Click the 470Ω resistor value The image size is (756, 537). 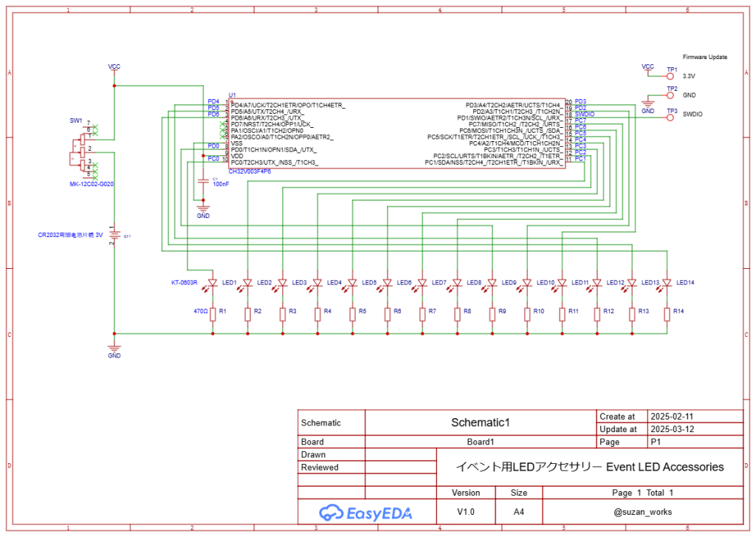(x=201, y=311)
